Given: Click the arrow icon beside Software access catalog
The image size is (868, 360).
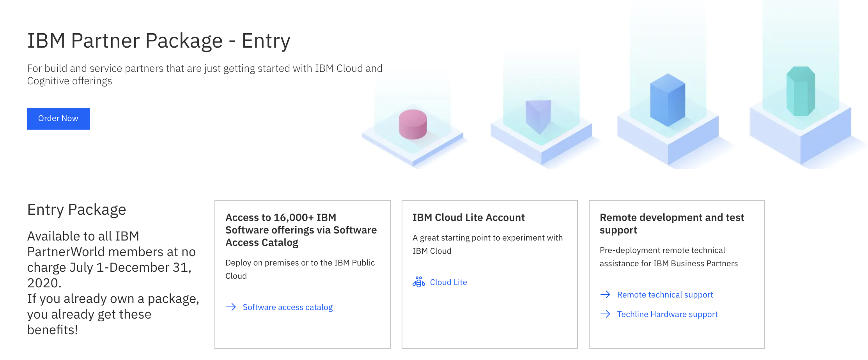Looking at the screenshot, I should pos(231,307).
